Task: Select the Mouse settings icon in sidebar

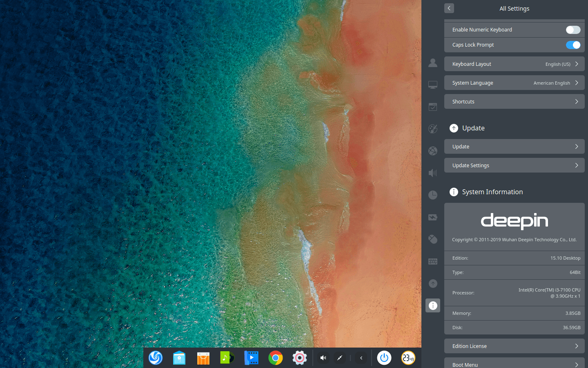Action: [x=433, y=239]
